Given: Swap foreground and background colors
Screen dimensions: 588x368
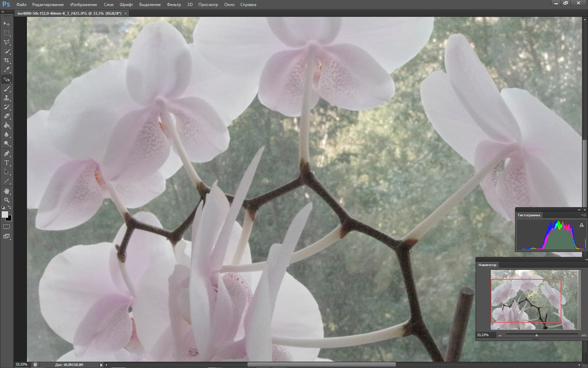Looking at the screenshot, I should (10, 207).
